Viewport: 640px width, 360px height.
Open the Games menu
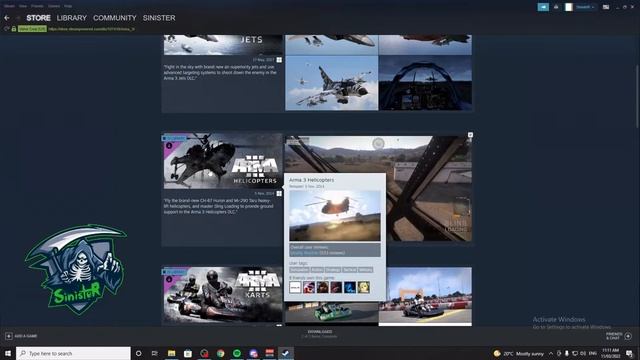53,6
